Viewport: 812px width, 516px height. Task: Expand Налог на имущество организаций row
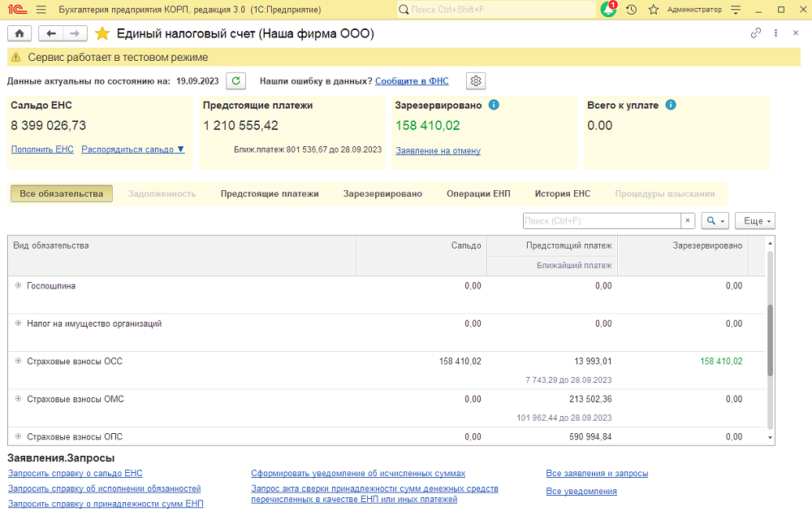[x=19, y=323]
